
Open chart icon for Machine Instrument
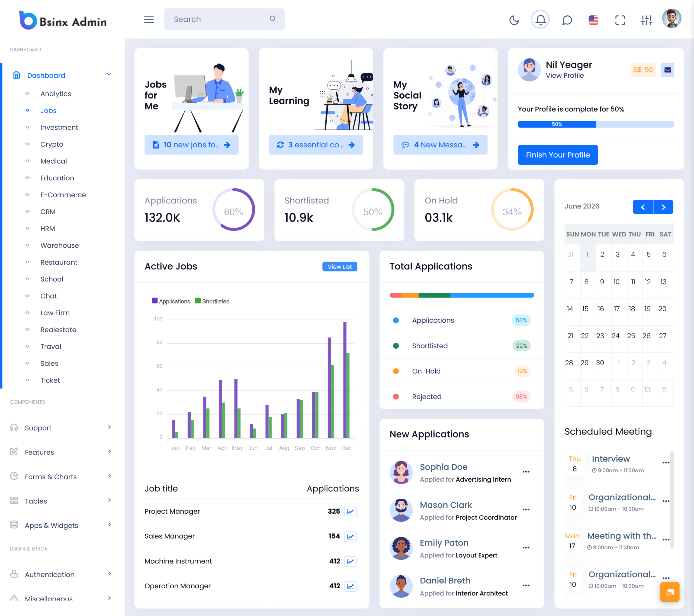351,562
